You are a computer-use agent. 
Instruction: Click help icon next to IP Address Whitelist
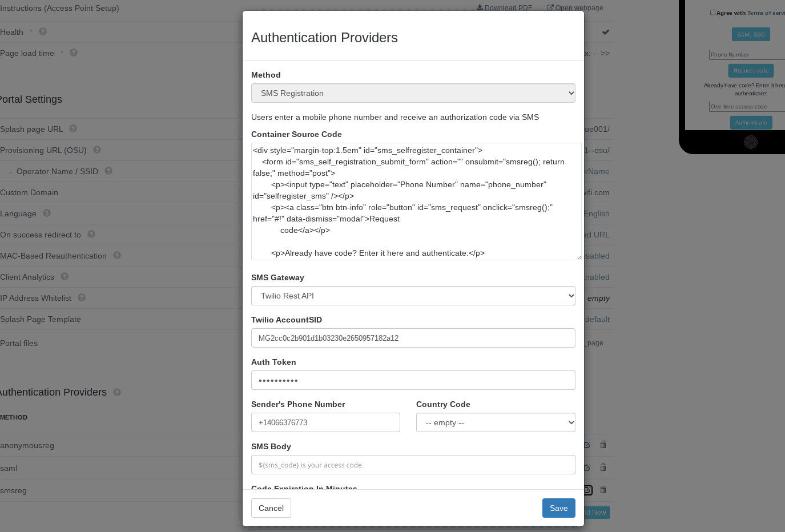(82, 297)
